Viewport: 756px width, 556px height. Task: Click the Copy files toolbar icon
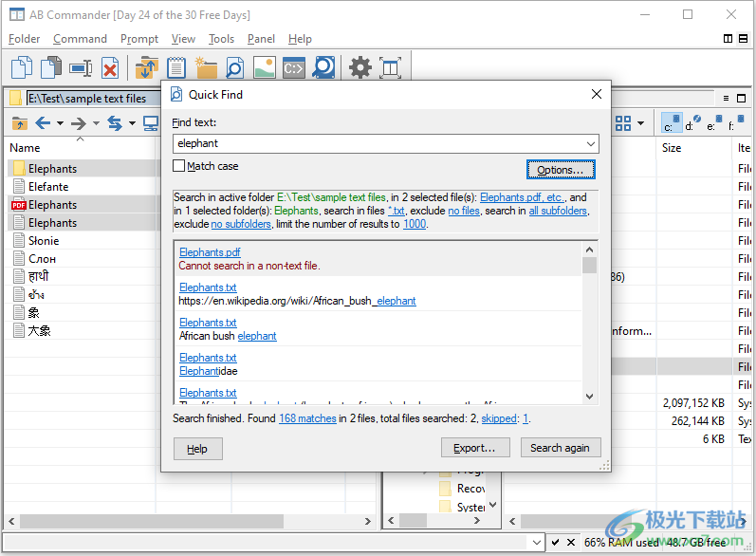[x=22, y=67]
